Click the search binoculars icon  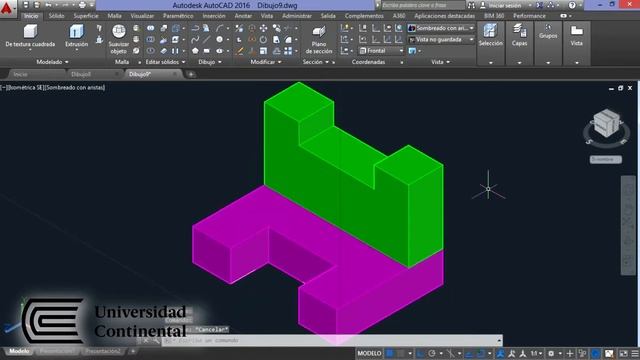471,5
